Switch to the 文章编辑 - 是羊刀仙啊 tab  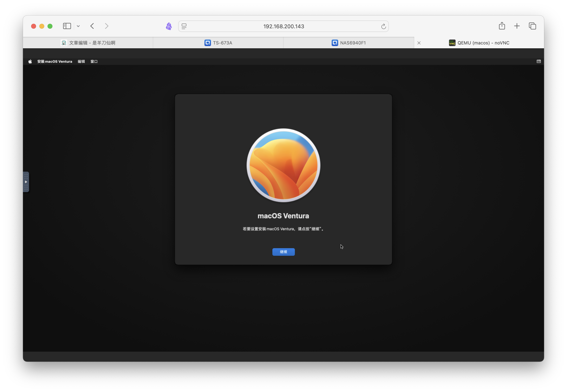88,43
